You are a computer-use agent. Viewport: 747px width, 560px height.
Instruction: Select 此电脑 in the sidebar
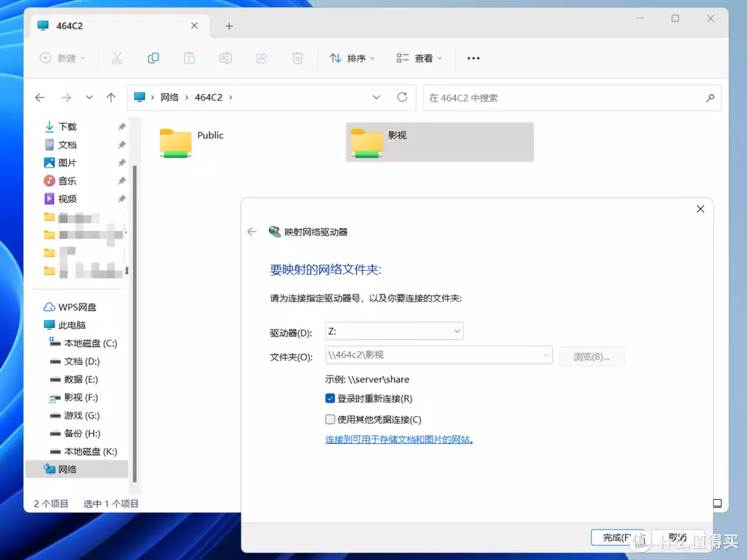71,325
